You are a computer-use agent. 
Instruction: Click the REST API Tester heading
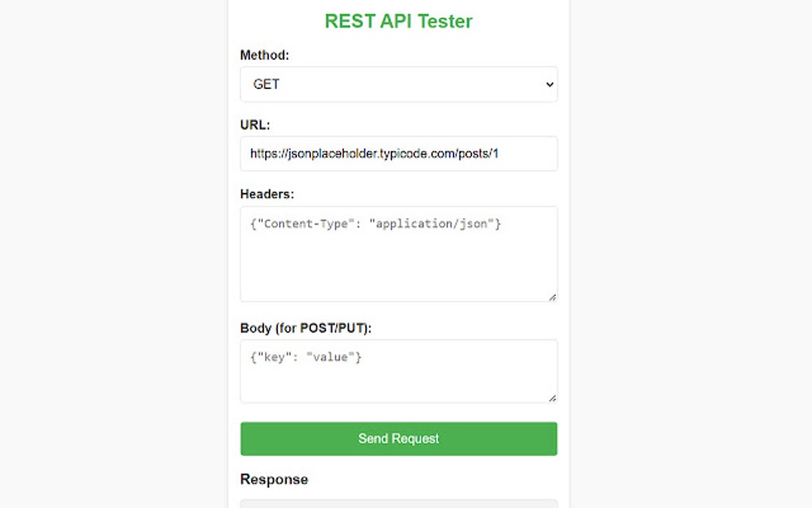click(398, 21)
